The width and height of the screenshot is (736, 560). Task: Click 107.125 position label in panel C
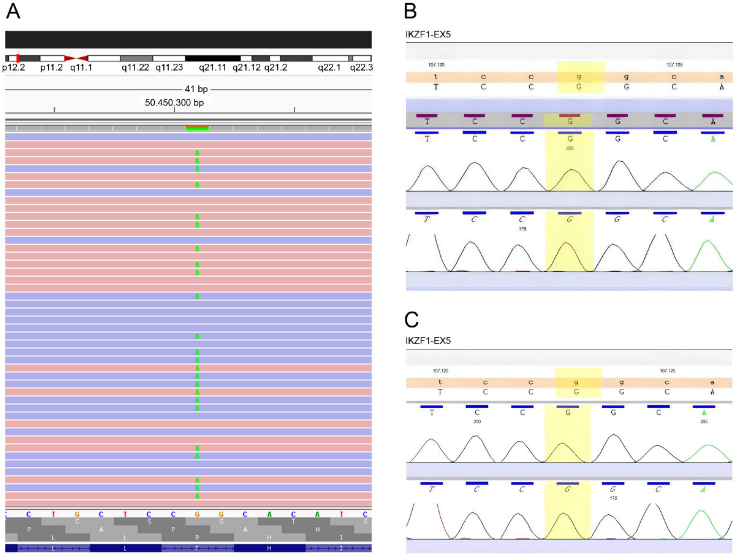point(667,371)
